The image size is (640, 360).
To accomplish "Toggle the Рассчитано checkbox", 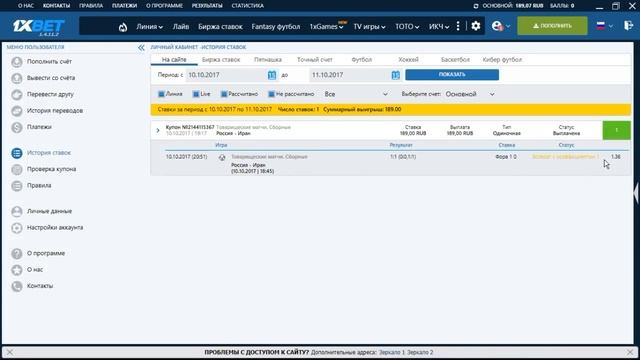I will click(224, 94).
